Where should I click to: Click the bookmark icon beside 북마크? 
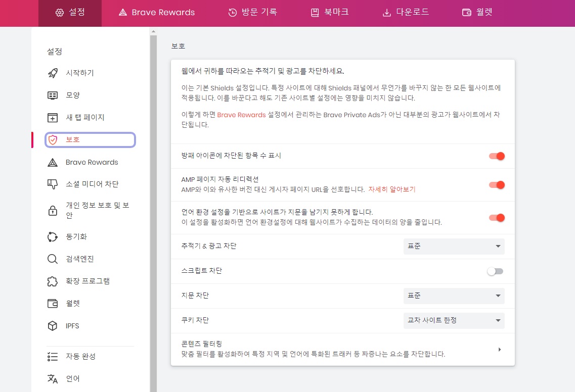315,13
